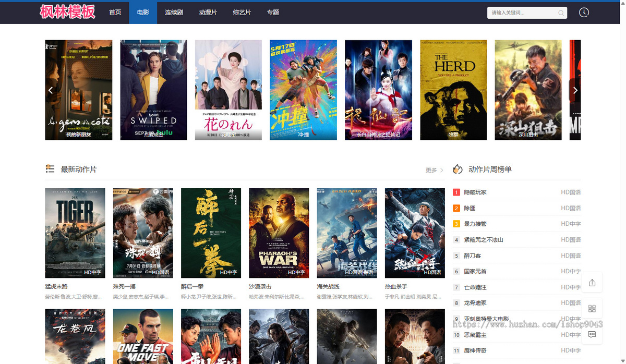
Task: Open the 热血杀手 movie poster
Action: click(x=415, y=233)
